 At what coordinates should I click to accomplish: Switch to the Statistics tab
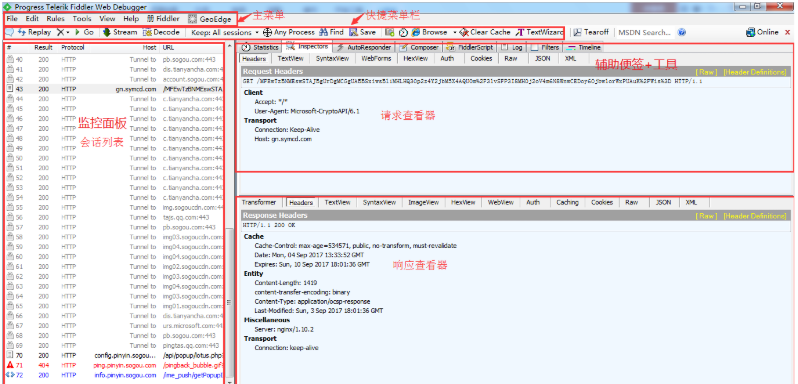pyautogui.click(x=260, y=47)
